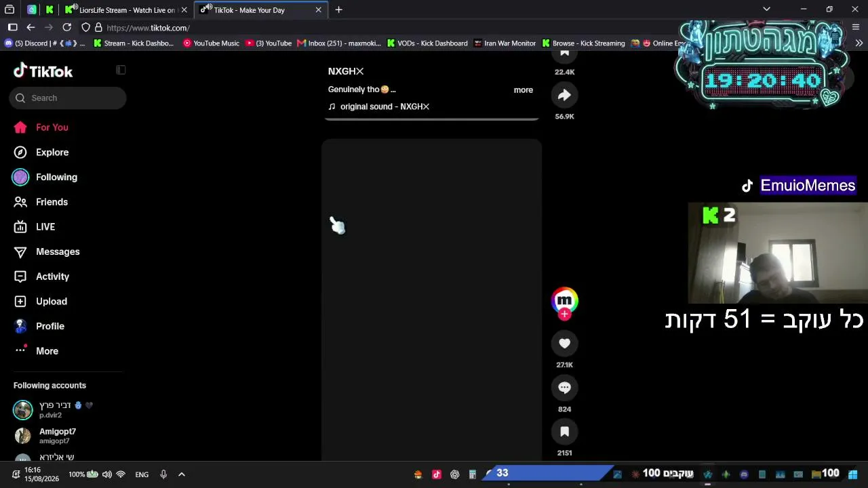Reload the current page
Image resolution: width=868 pixels, height=488 pixels.
pos(66,28)
